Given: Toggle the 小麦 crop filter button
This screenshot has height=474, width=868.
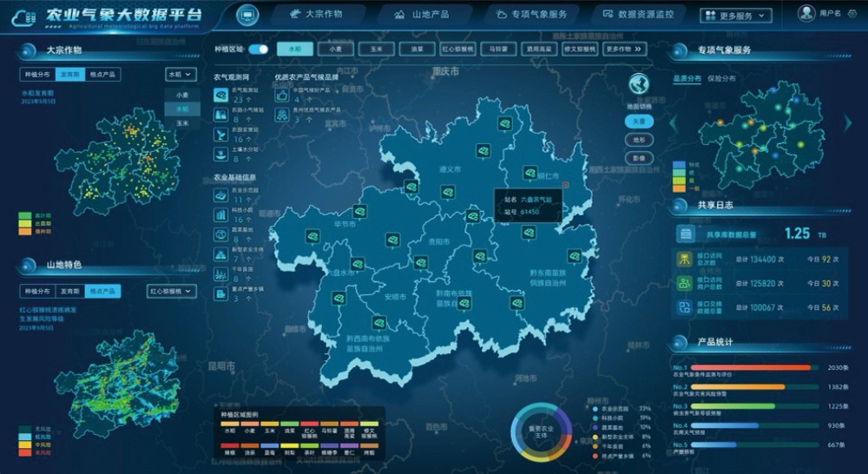Looking at the screenshot, I should click(x=335, y=49).
